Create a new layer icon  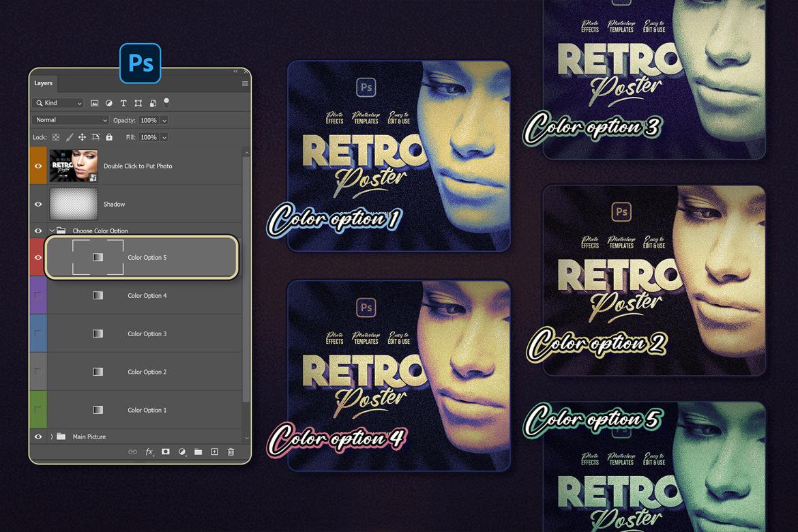pos(215,452)
